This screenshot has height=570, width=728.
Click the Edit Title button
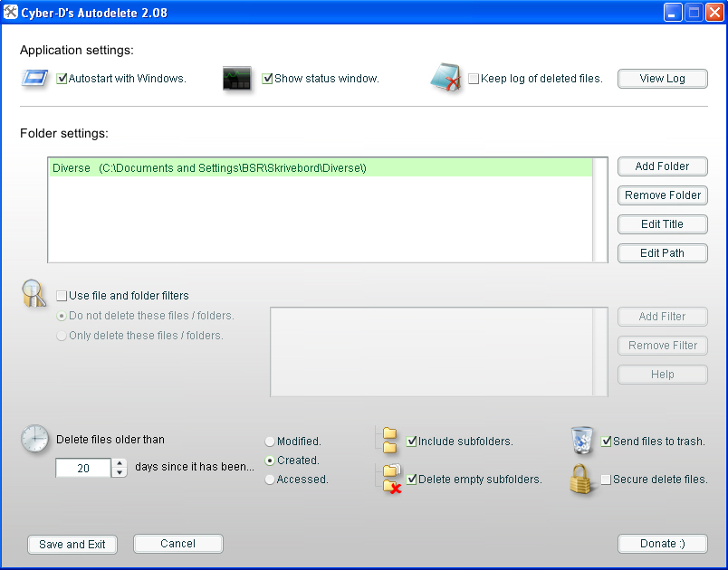point(663,224)
